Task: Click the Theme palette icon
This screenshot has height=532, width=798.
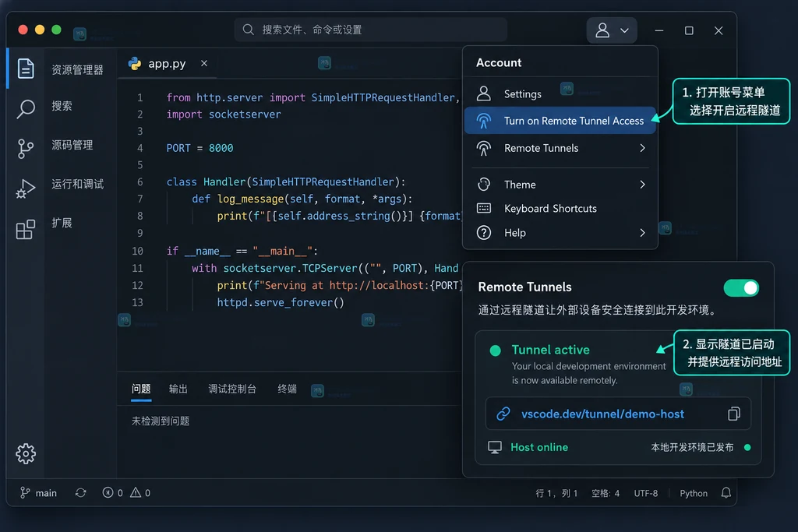Action: pos(483,184)
